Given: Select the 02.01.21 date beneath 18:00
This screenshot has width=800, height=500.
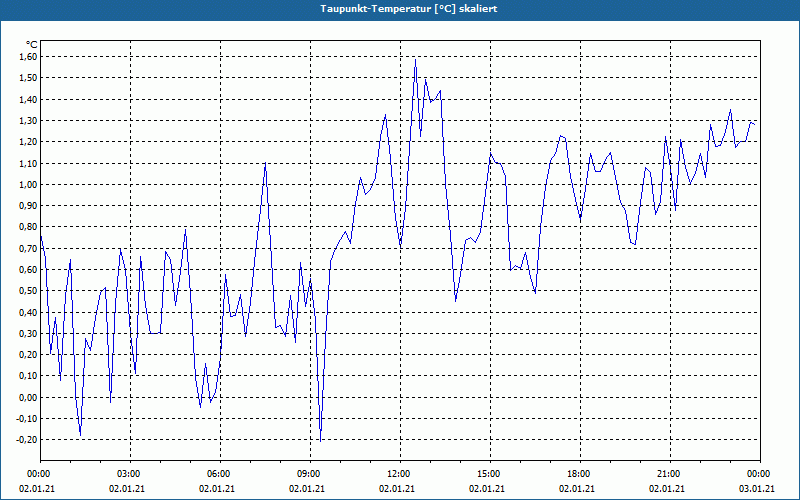Looking at the screenshot, I should 577,488.
